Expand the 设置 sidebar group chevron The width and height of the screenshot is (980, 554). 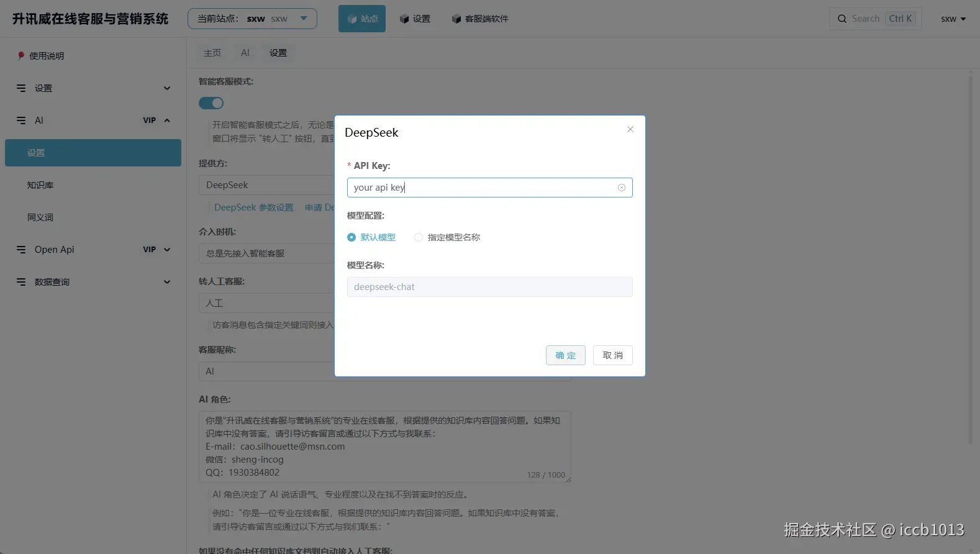[x=167, y=88]
